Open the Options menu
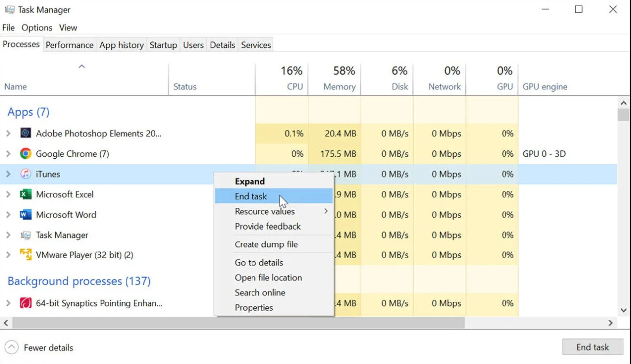Image resolution: width=631 pixels, height=364 pixels. [x=37, y=28]
